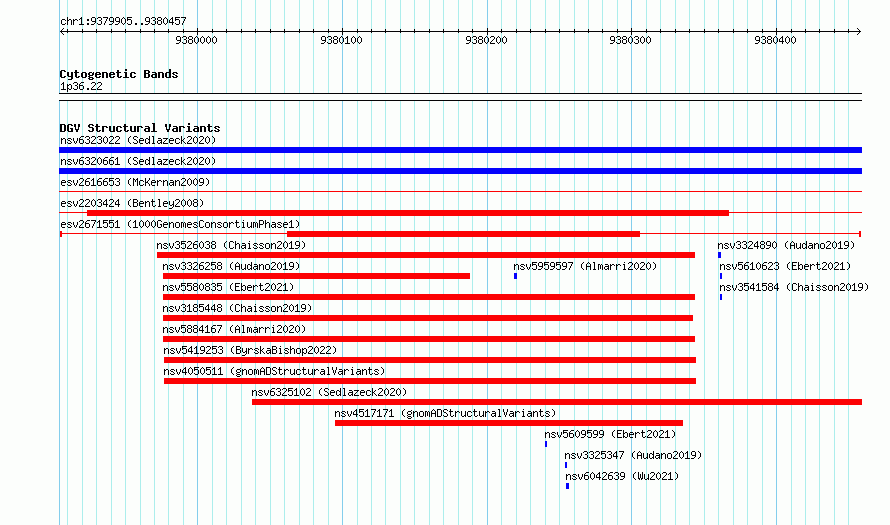Open esv2203424 (Bentley2008) variant label

tap(132, 203)
